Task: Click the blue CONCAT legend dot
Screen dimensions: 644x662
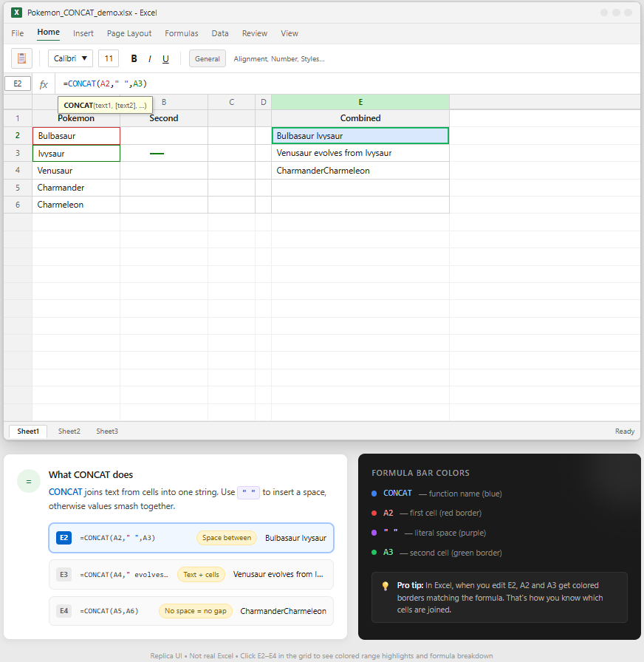Action: 374,493
